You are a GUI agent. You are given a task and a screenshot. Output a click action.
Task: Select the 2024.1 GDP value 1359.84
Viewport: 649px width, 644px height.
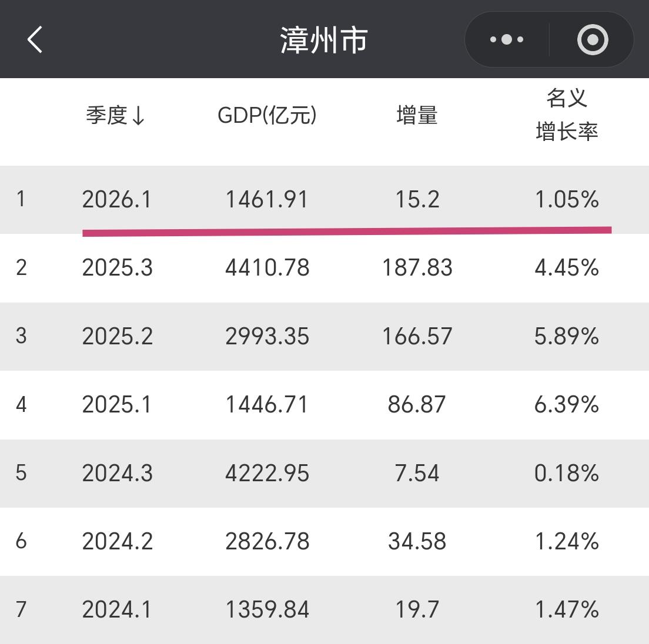[267, 609]
